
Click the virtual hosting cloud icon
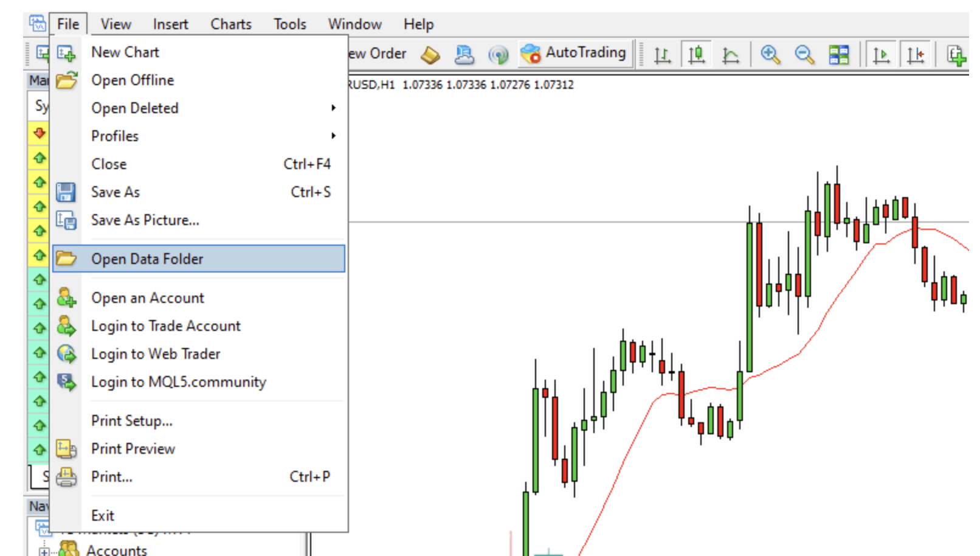click(x=464, y=55)
